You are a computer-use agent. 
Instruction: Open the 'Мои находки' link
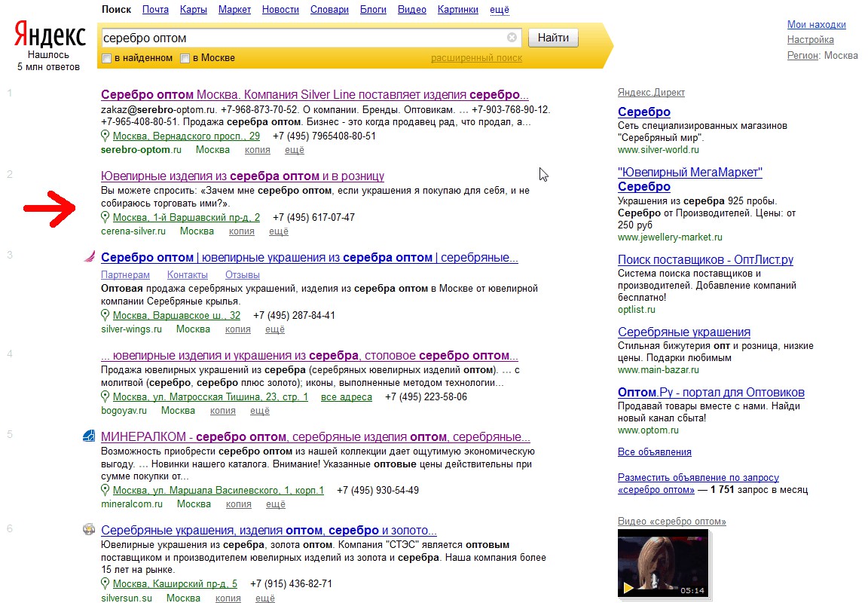pos(817,24)
